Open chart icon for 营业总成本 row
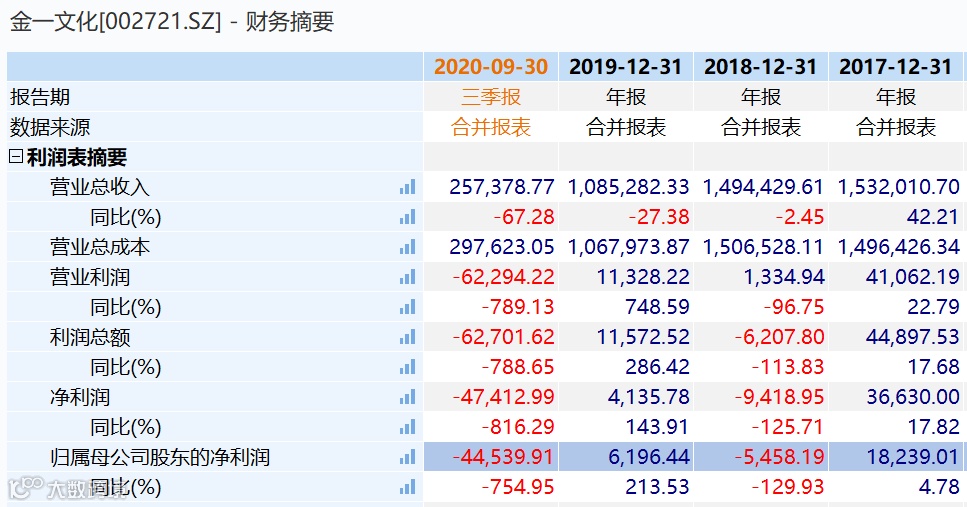Viewport: 967px width, 507px height. pos(407,247)
